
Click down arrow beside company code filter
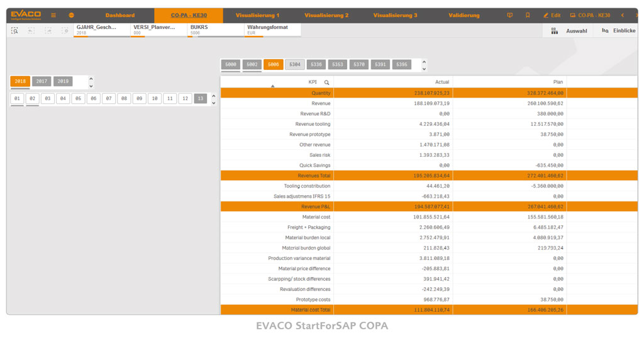[425, 69]
